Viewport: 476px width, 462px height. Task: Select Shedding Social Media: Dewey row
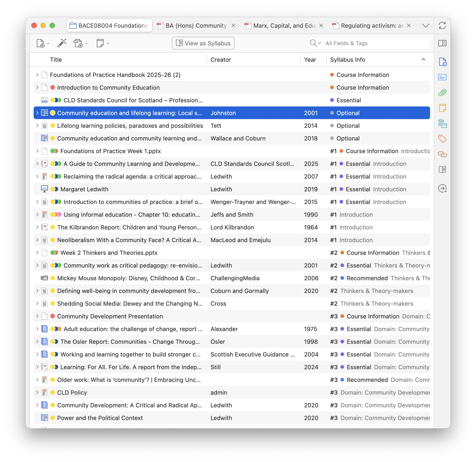pyautogui.click(x=232, y=304)
